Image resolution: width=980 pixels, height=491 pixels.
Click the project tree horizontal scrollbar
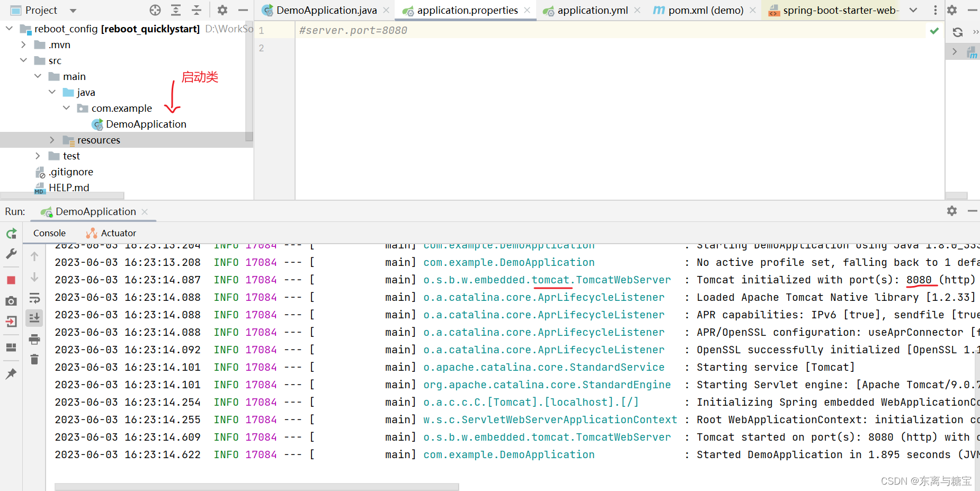click(62, 195)
